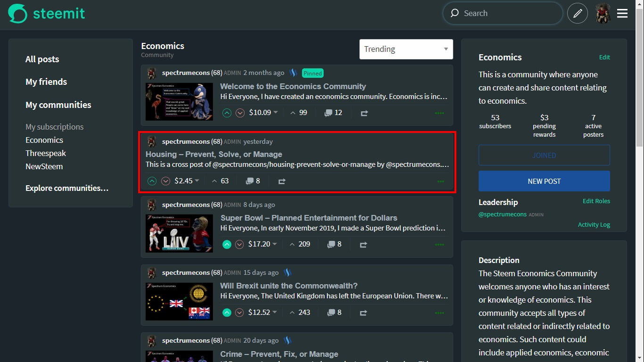Open the Trending sort dropdown
Image resolution: width=644 pixels, height=362 pixels.
click(406, 49)
